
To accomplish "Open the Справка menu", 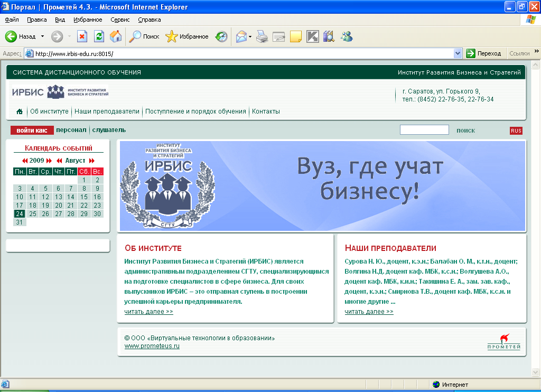I will pos(150,20).
